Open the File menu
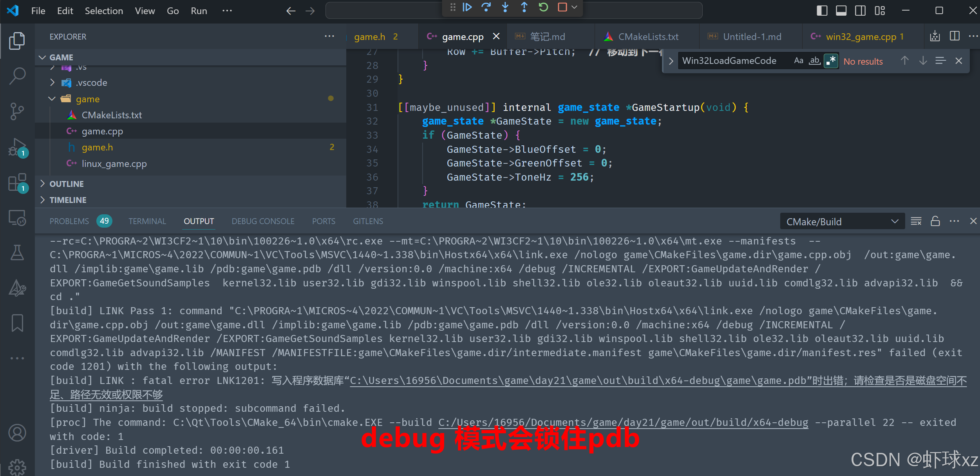 (38, 11)
